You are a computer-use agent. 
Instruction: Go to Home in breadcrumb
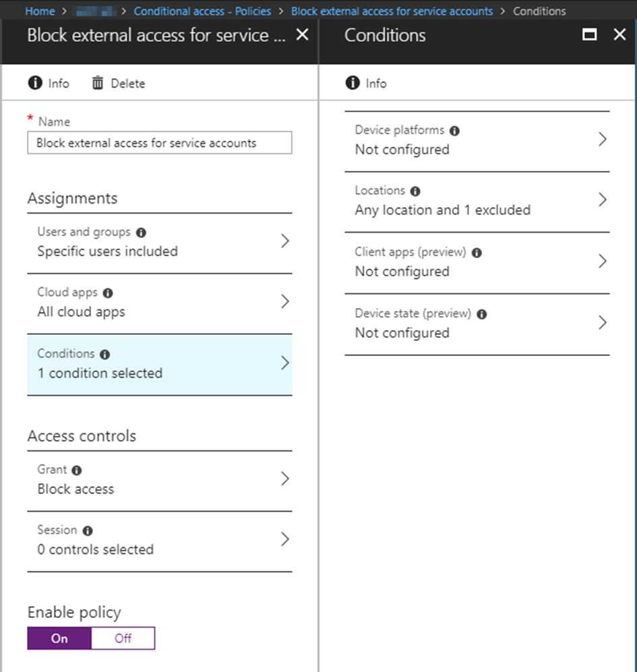pyautogui.click(x=40, y=11)
